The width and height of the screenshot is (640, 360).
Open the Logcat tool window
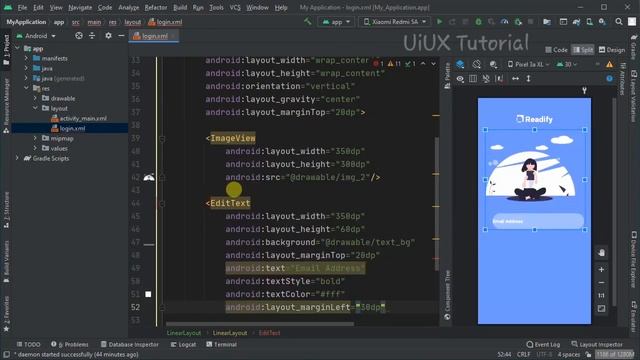pos(183,344)
